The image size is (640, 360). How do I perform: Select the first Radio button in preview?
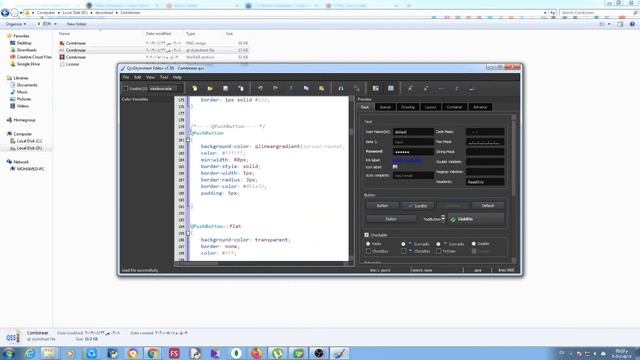pos(368,244)
